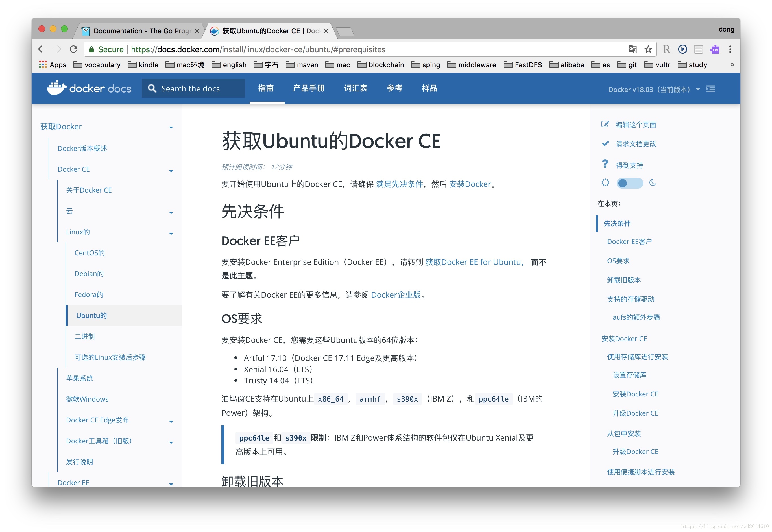Viewport: 772px width, 532px height.
Task: Collapse the Docker CE sidebar arrow
Action: (171, 171)
